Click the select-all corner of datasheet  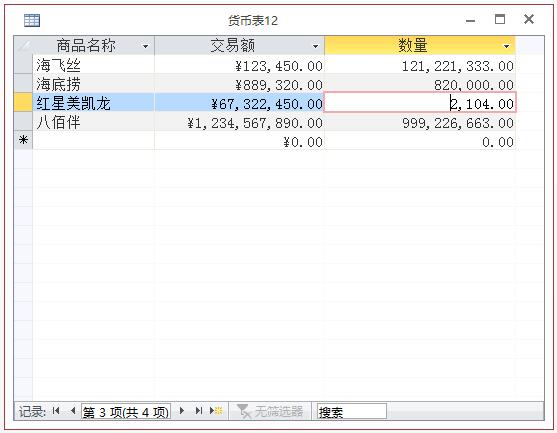23,45
